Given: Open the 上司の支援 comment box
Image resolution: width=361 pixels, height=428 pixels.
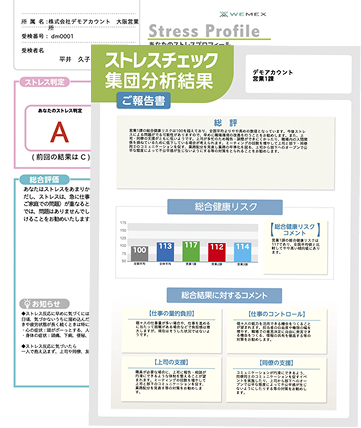Looking at the screenshot, I should pos(171,379).
